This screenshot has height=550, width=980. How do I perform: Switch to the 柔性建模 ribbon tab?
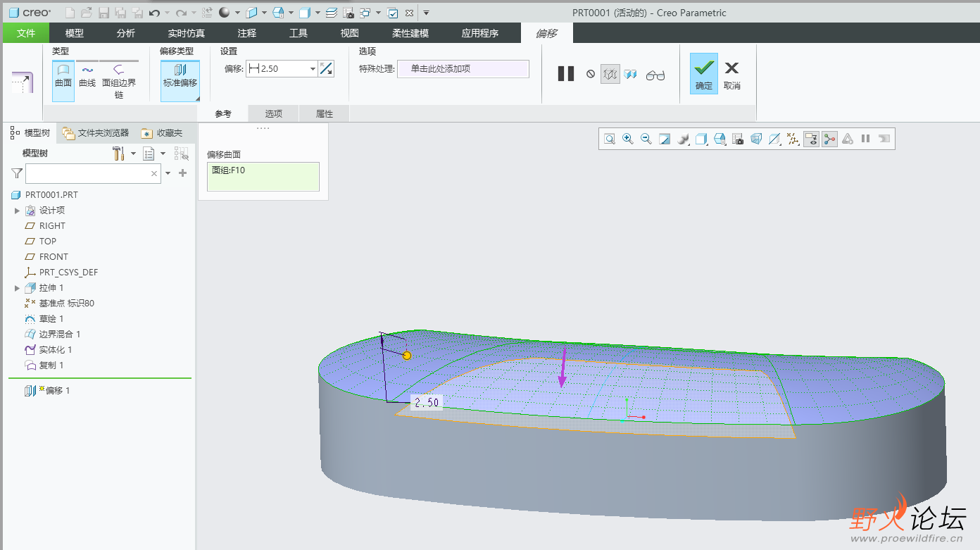410,33
